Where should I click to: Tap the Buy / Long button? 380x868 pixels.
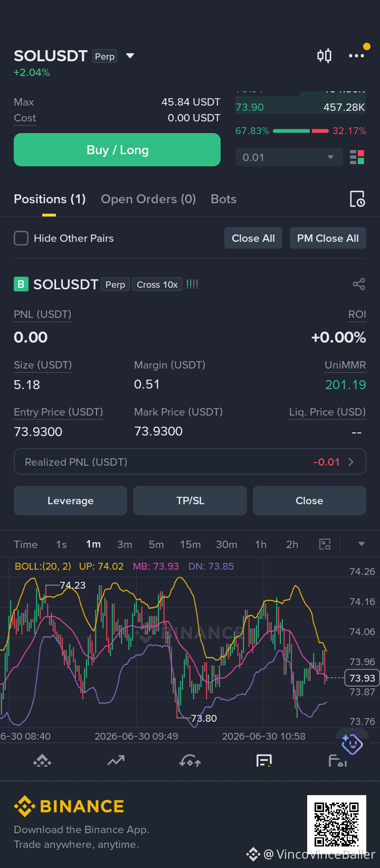coord(117,150)
